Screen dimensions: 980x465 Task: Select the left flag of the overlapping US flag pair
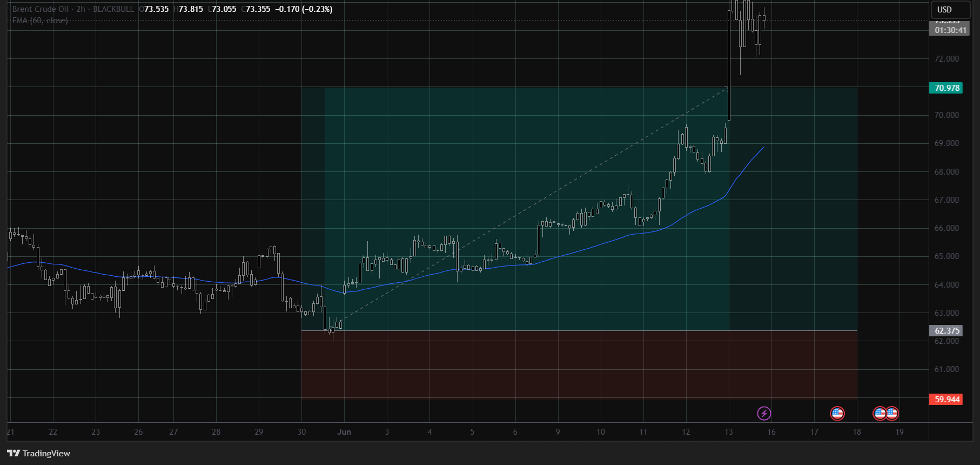pos(879,414)
